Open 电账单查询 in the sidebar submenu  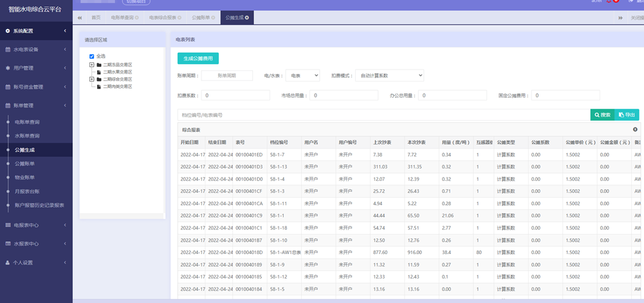click(x=27, y=122)
